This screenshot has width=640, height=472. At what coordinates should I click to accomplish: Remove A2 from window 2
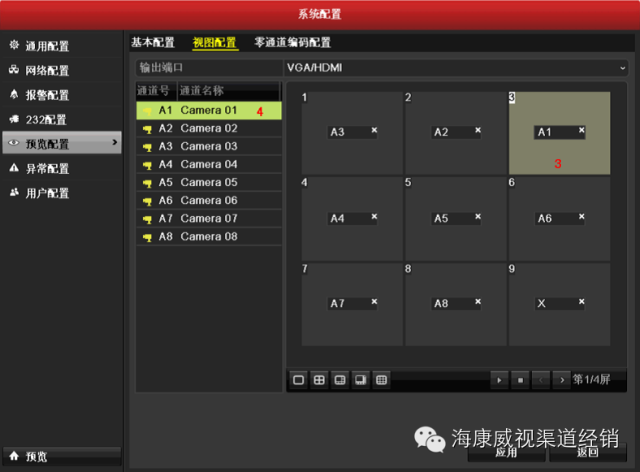pyautogui.click(x=478, y=130)
